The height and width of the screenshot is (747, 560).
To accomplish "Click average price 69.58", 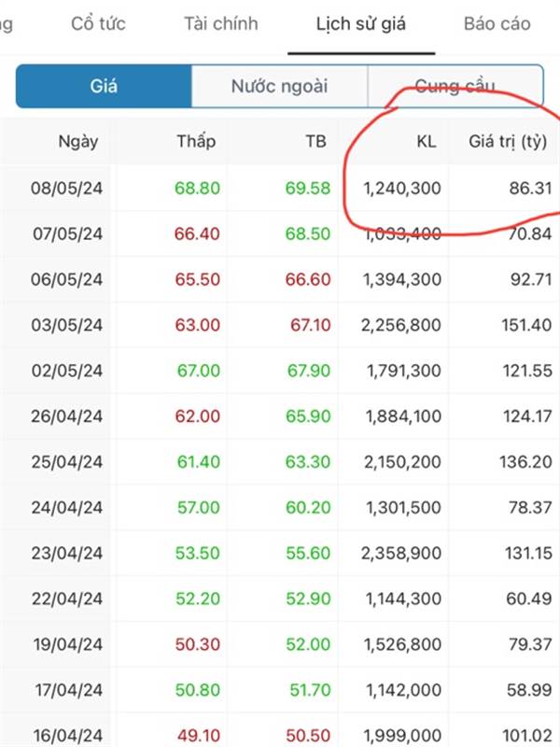I will [308, 189].
